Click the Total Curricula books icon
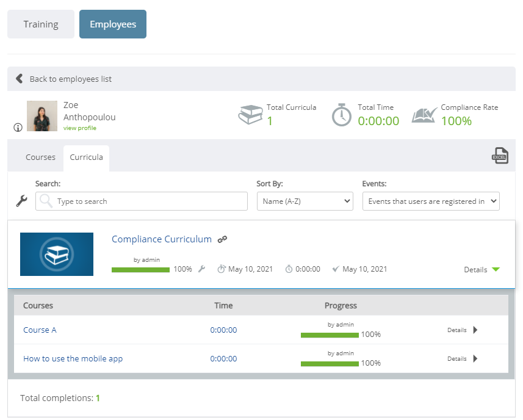This screenshot has height=420, width=523. coord(250,115)
